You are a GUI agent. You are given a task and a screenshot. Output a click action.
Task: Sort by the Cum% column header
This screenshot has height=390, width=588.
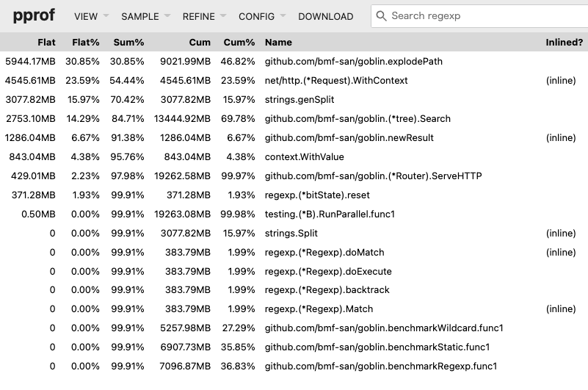tap(239, 43)
